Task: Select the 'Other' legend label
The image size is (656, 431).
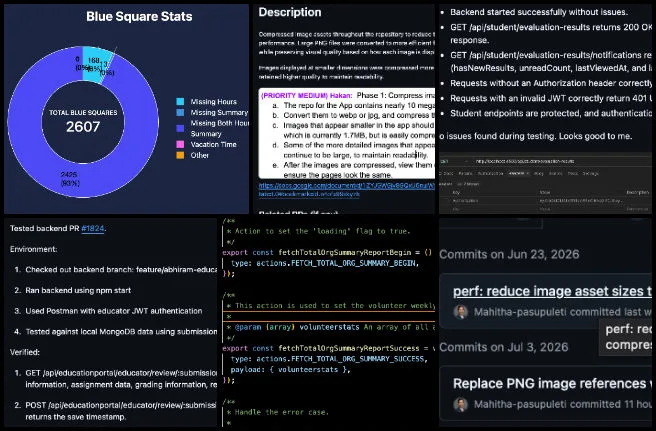Action: click(200, 155)
